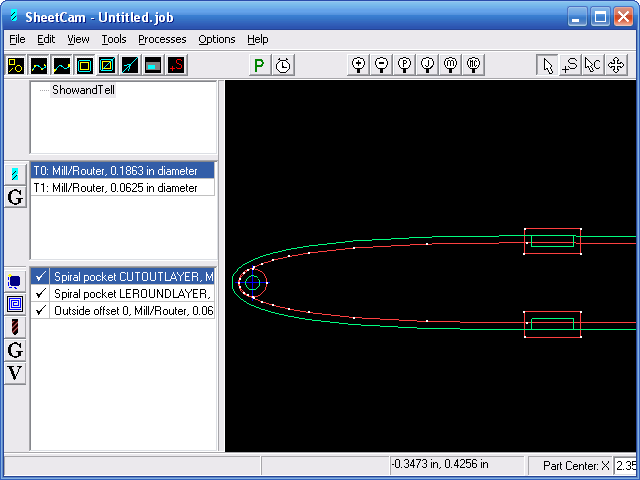Zoom out with the minus magnifier
Image resolution: width=640 pixels, height=480 pixels.
point(381,65)
